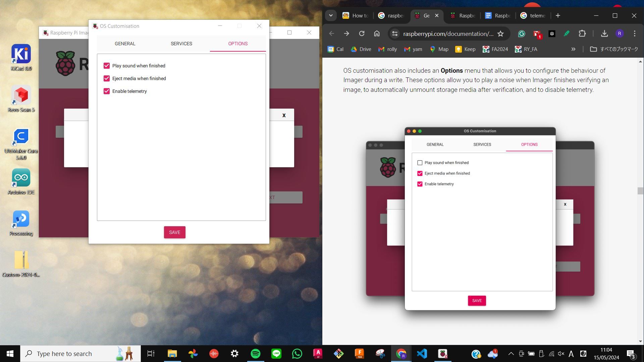Open Chrome tab search dropdown arrow
The image size is (644, 362).
pos(331,15)
